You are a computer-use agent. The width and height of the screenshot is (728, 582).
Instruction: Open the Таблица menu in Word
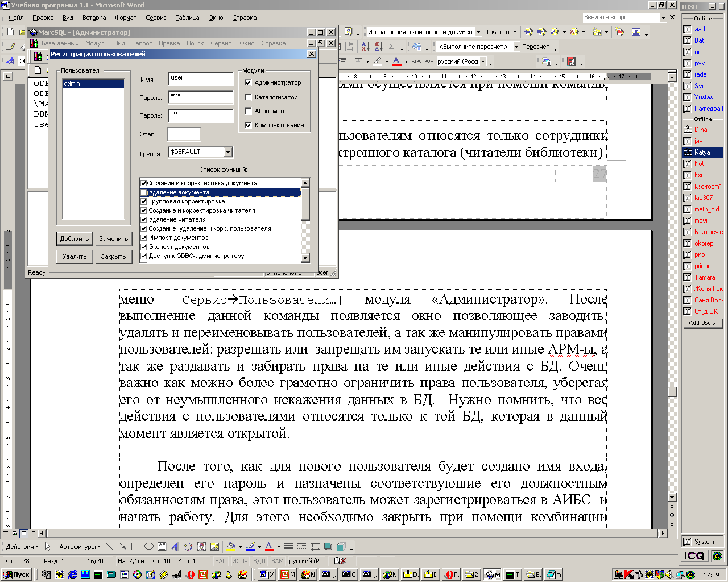click(187, 18)
